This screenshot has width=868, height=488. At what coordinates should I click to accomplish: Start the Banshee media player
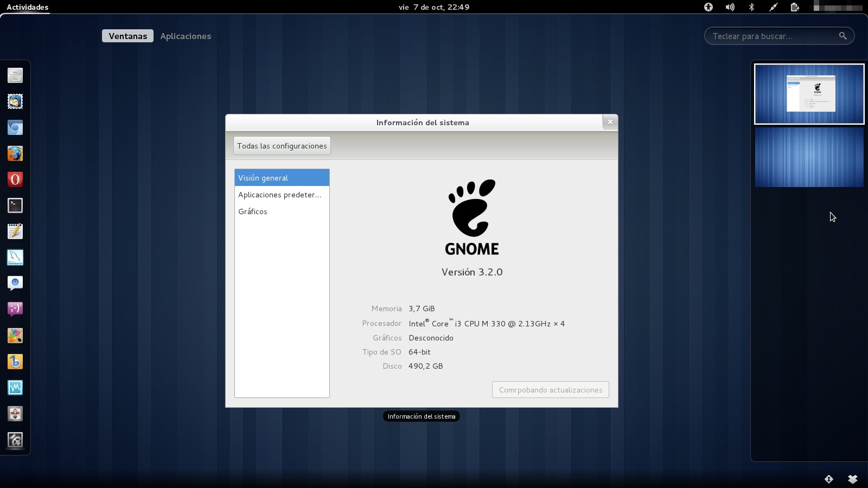point(14,362)
